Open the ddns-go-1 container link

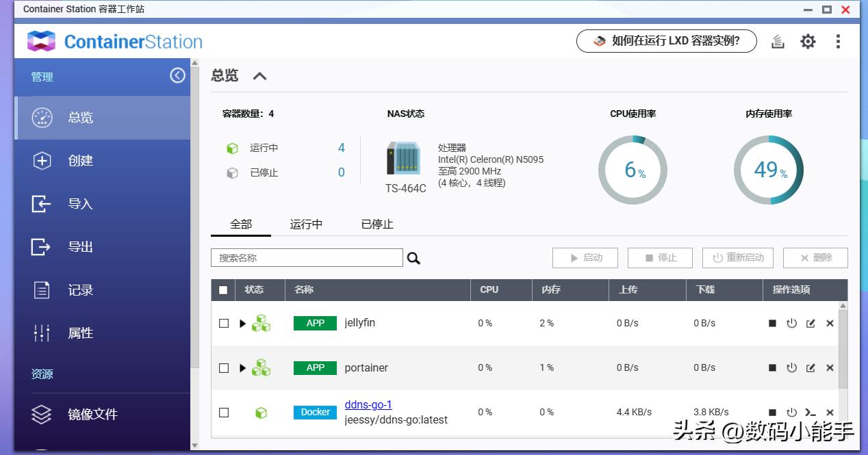click(368, 404)
